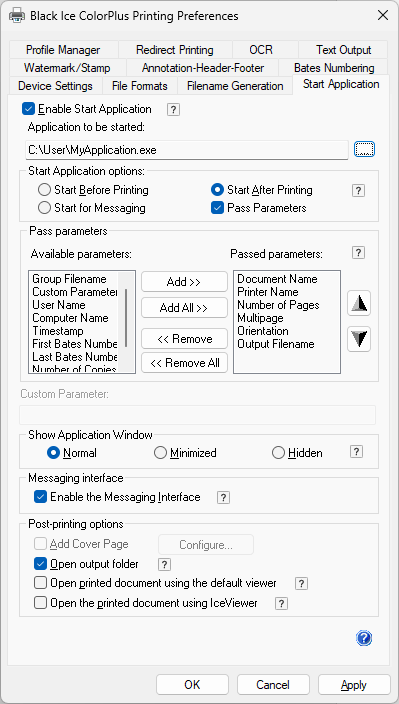Image resolution: width=399 pixels, height=704 pixels.
Task: Open help for Messaging Interface checkbox
Action: click(224, 497)
